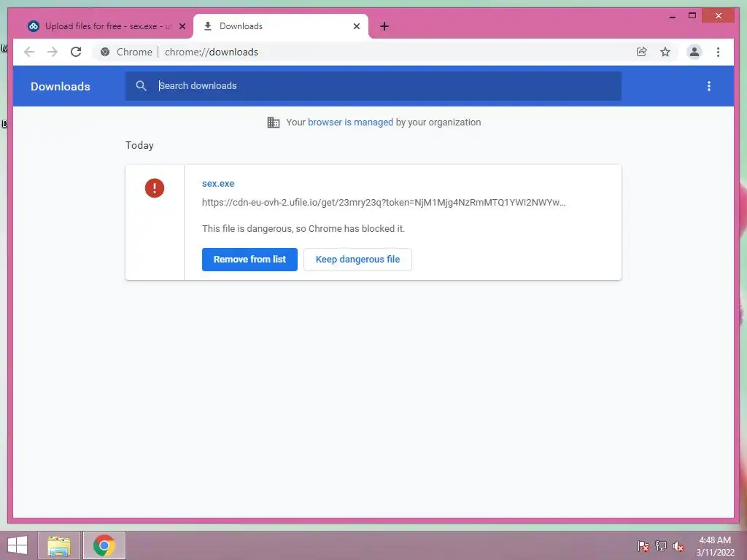Minimize the Chrome window
Viewport: 747px width, 560px height.
pos(673,16)
